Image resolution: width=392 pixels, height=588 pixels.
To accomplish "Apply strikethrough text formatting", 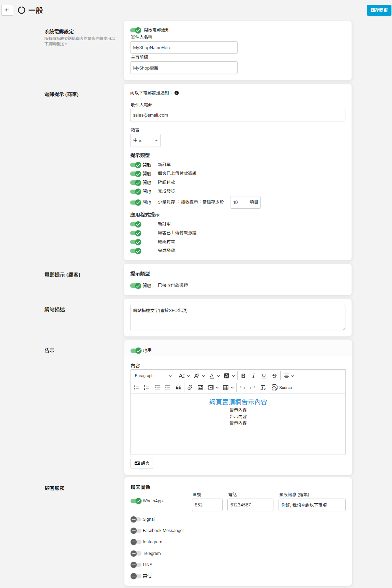I will (x=274, y=376).
